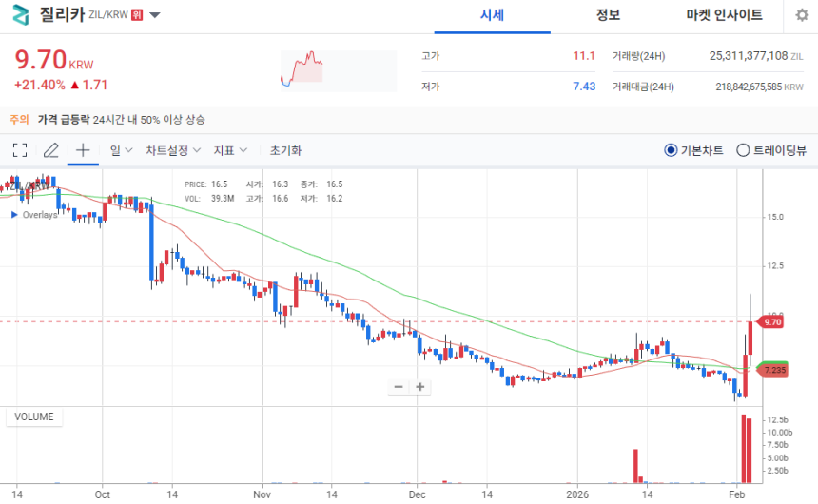Click the Dec label on time axis
This screenshot has width=818, height=504.
click(417, 494)
